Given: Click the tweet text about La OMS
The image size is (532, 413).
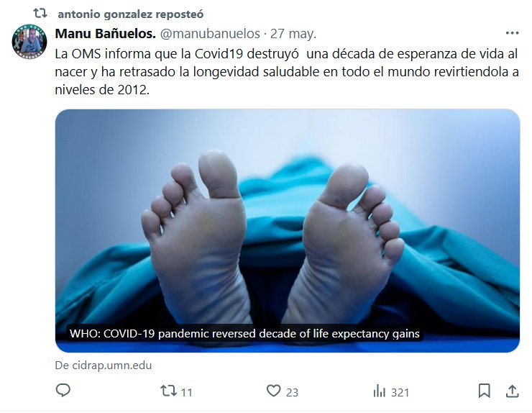Looking at the screenshot, I should click(x=287, y=72).
